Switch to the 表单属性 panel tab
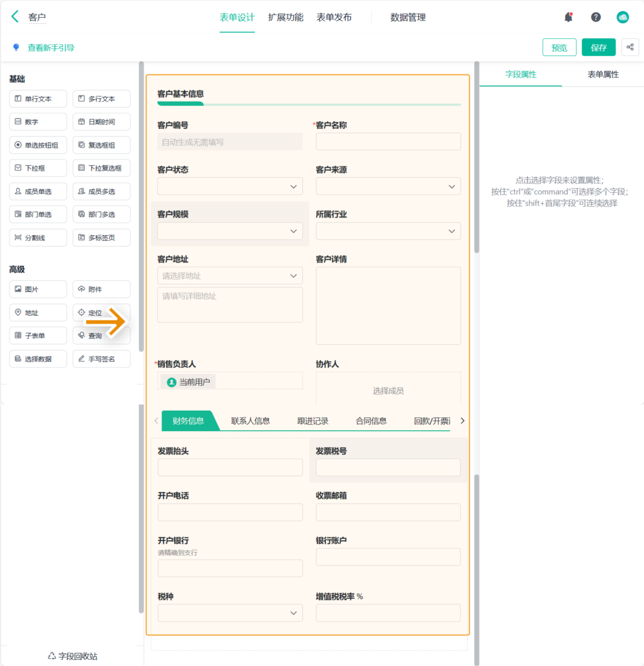 coord(603,74)
